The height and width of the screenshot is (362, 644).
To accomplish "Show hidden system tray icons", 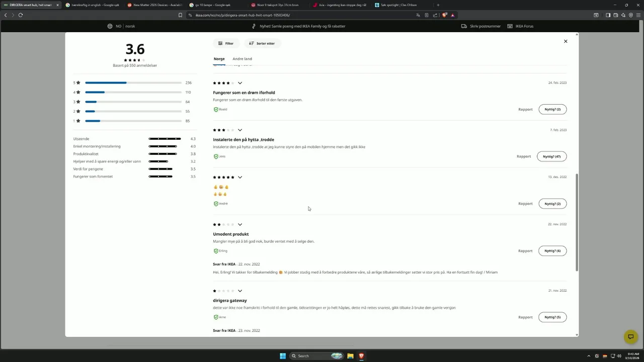I will click(x=589, y=356).
